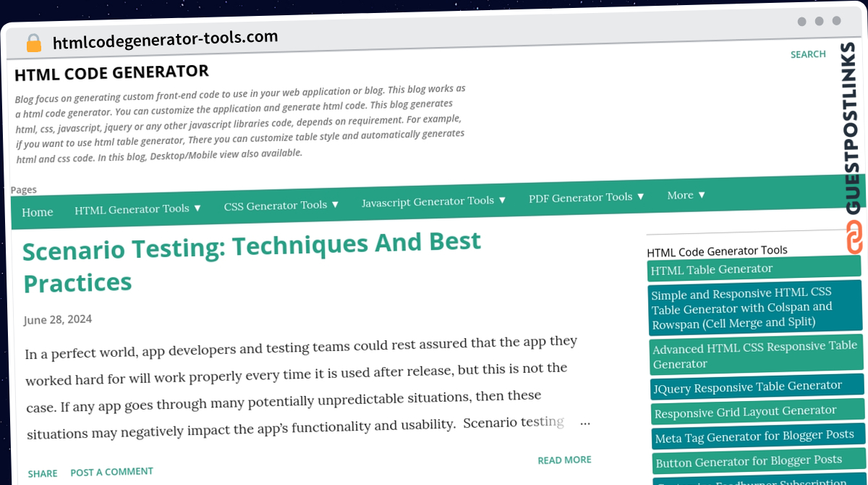The height and width of the screenshot is (485, 868).
Task: Click the SEARCH link at top right
Action: click(808, 54)
